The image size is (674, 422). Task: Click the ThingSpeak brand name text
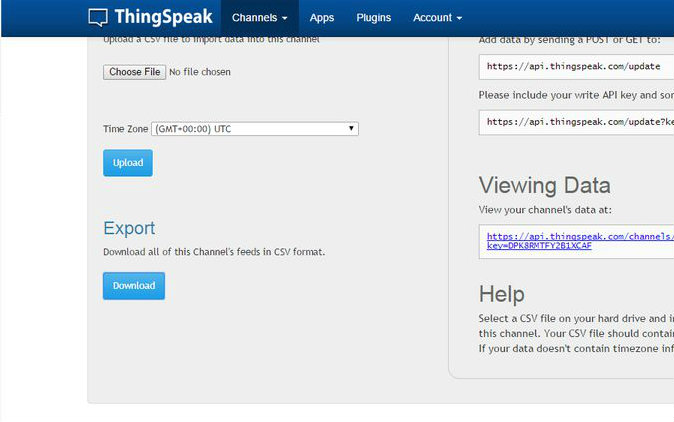[162, 17]
